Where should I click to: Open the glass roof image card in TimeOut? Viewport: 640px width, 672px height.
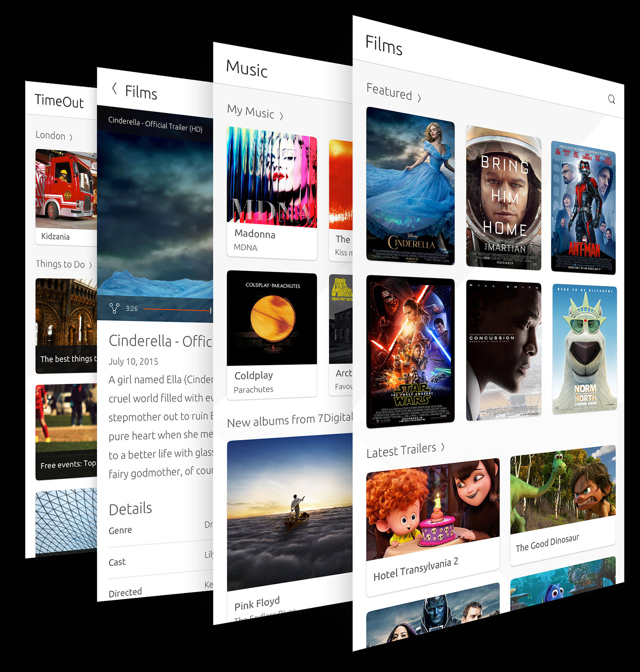click(x=66, y=522)
